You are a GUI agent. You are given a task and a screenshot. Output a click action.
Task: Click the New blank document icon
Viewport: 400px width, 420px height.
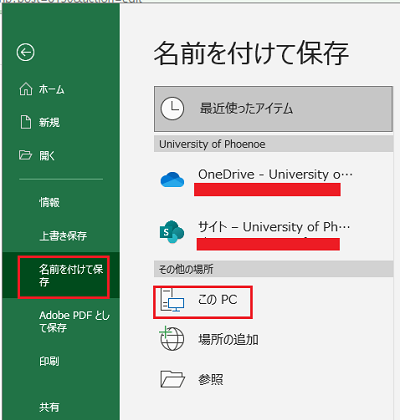point(26,122)
